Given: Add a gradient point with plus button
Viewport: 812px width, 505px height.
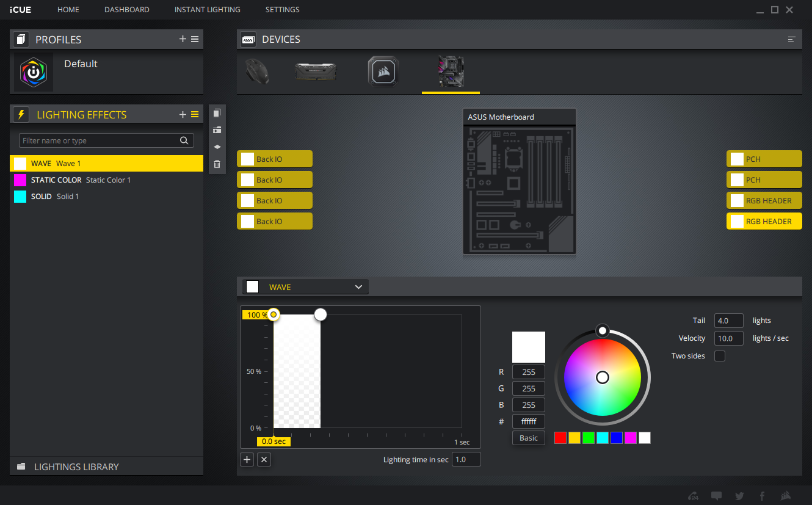Looking at the screenshot, I should pos(247,459).
